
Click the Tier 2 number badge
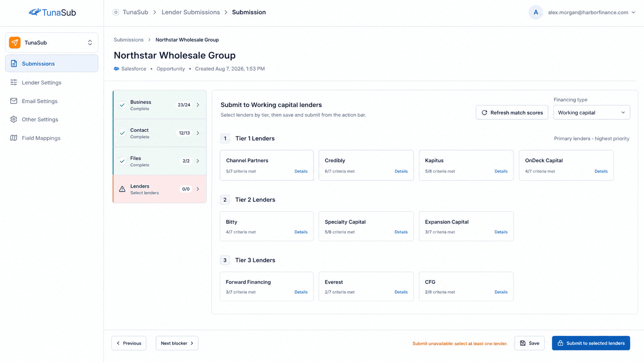coord(225,200)
